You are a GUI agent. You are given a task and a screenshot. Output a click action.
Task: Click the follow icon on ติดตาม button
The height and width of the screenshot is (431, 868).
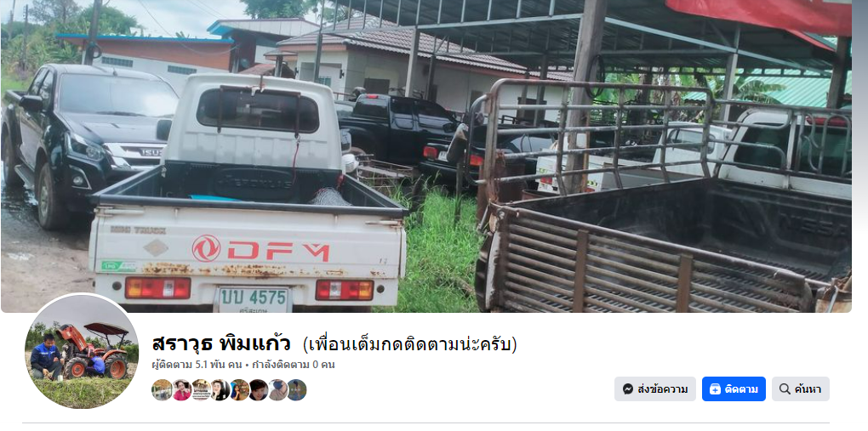coord(715,389)
